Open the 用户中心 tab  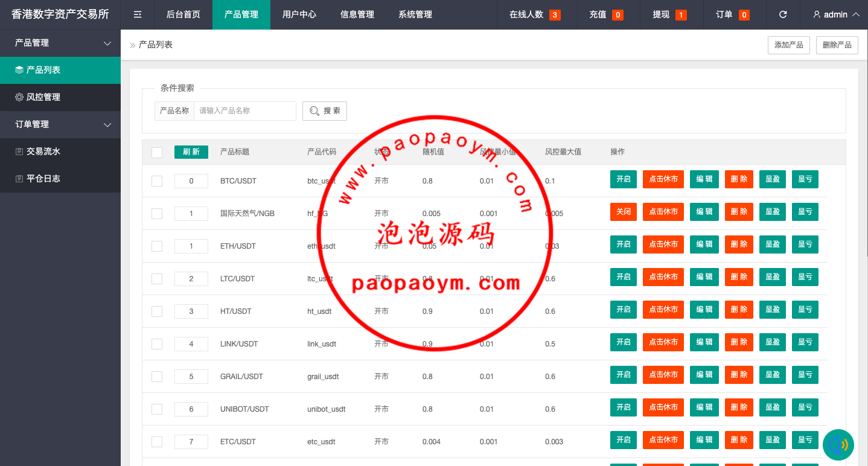click(x=299, y=14)
